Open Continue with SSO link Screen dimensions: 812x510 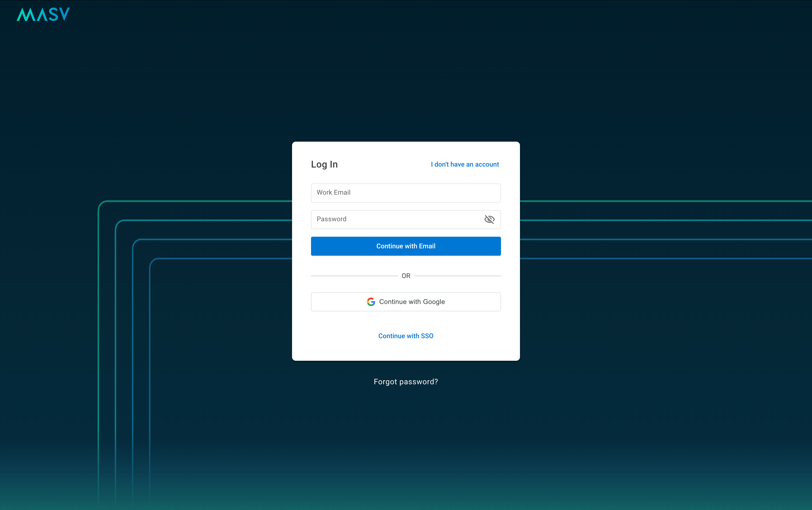(406, 336)
